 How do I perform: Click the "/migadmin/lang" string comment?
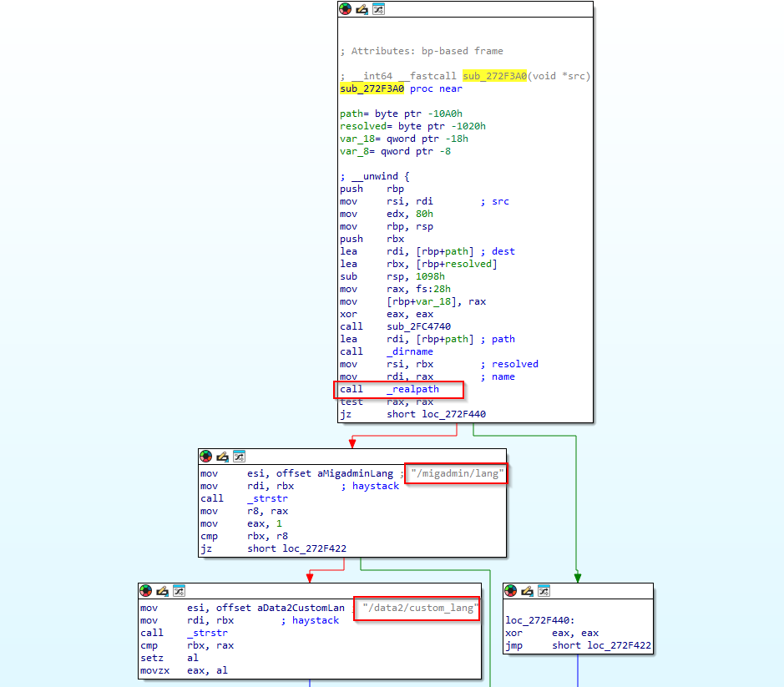[x=458, y=473]
